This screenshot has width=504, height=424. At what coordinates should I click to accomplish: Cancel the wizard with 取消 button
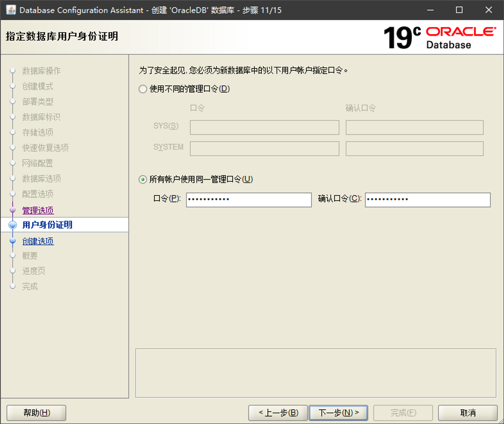(467, 413)
